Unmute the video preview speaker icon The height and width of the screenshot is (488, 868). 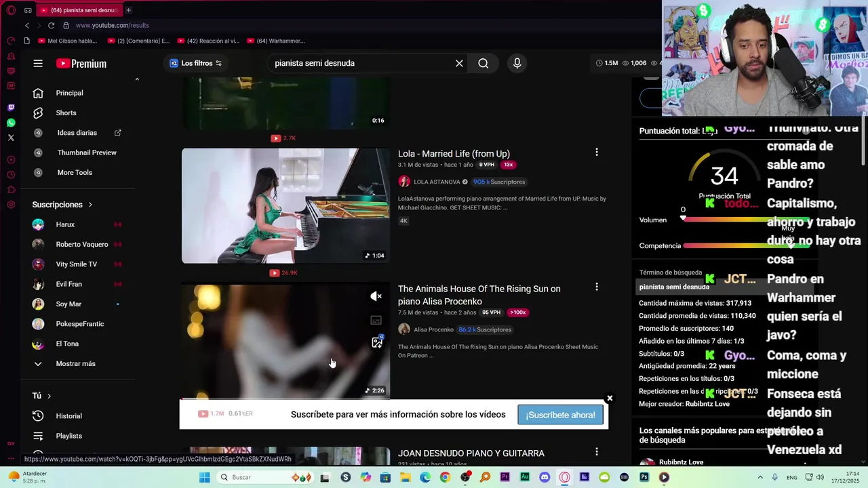[376, 296]
